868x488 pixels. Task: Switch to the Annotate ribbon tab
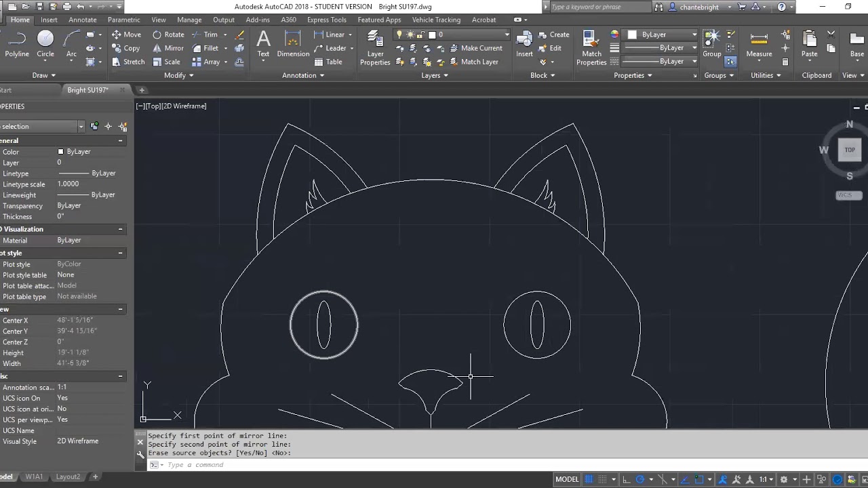point(83,20)
